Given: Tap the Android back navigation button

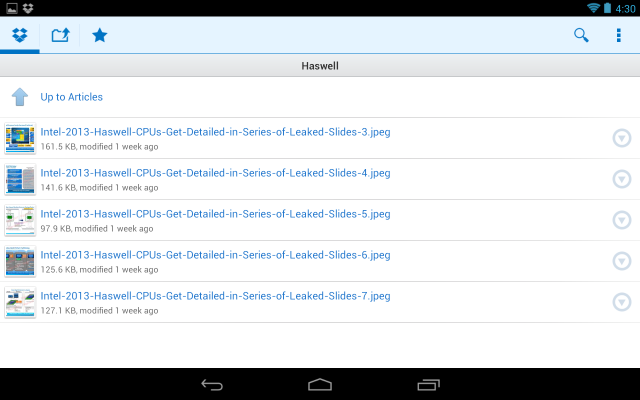Looking at the screenshot, I should pyautogui.click(x=212, y=384).
